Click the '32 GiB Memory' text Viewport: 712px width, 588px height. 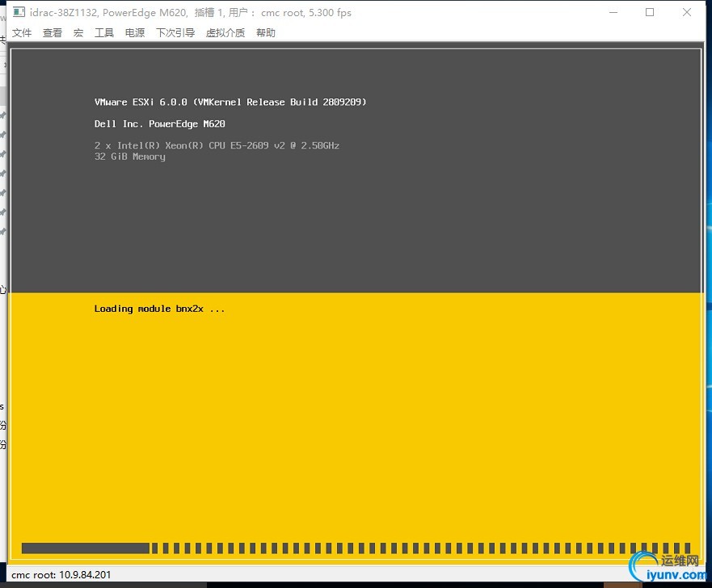[x=130, y=157]
